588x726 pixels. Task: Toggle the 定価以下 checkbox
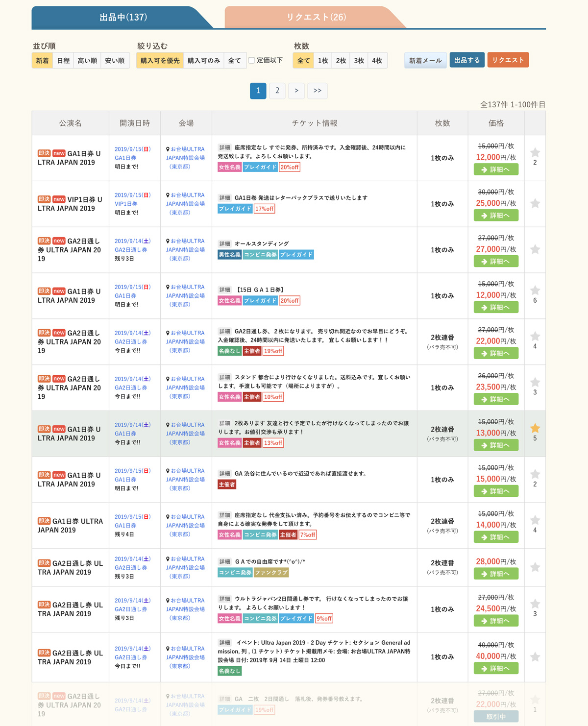251,60
